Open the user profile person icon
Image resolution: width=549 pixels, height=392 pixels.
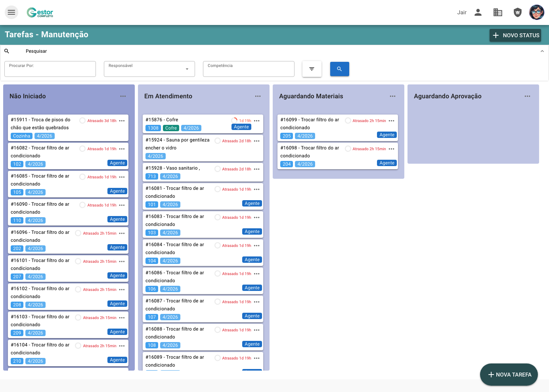point(478,12)
